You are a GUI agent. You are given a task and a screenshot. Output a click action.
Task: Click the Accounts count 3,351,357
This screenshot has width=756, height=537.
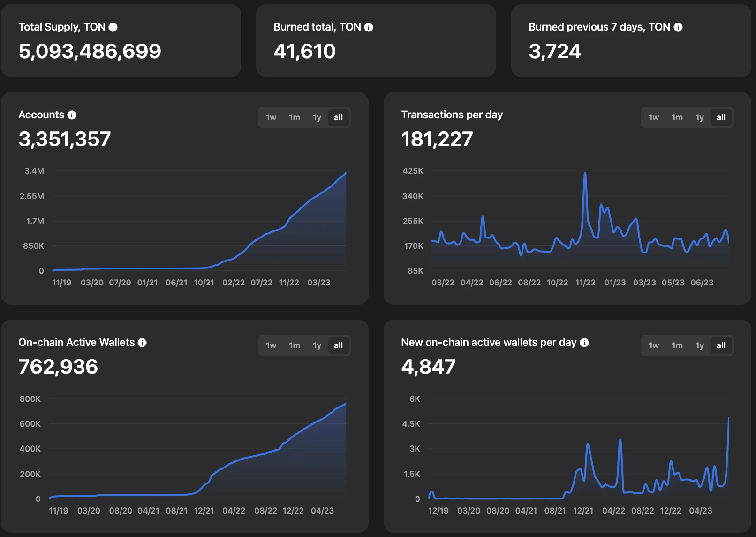pyautogui.click(x=65, y=139)
